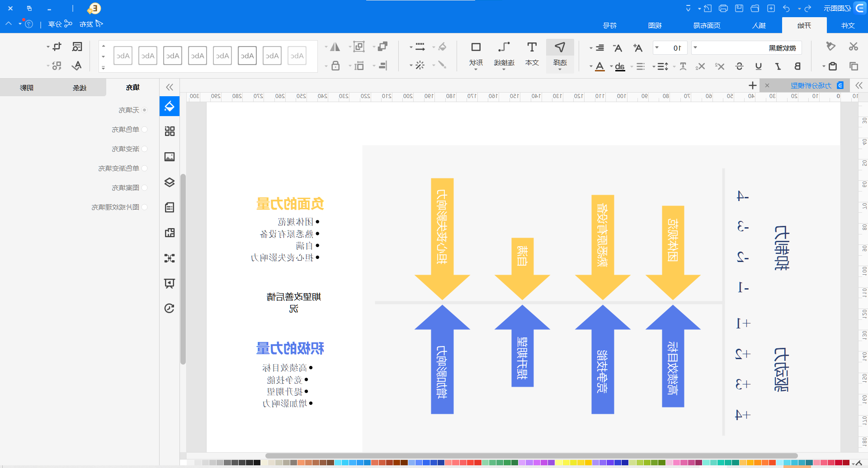This screenshot has height=468, width=868.
Task: Open the four-squares grid panel icon
Action: pyautogui.click(x=170, y=131)
